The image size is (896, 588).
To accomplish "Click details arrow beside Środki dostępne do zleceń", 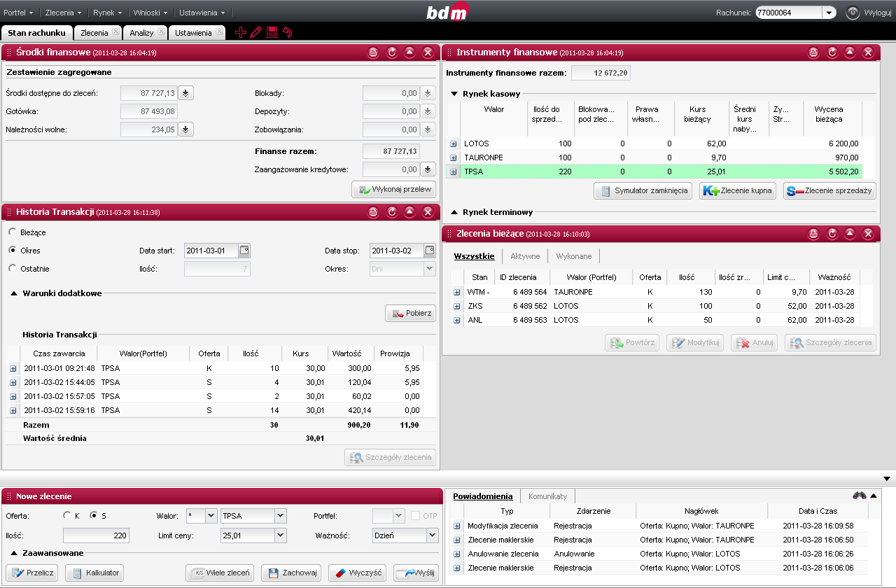I will [185, 93].
